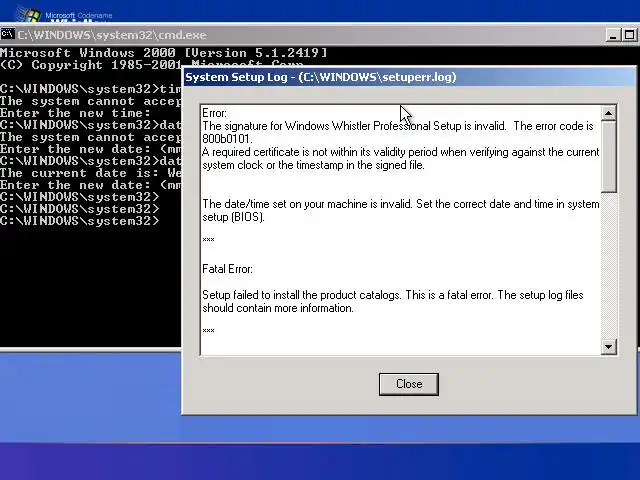
Task: Minimize the cmd.exe window
Action: [613, 35]
